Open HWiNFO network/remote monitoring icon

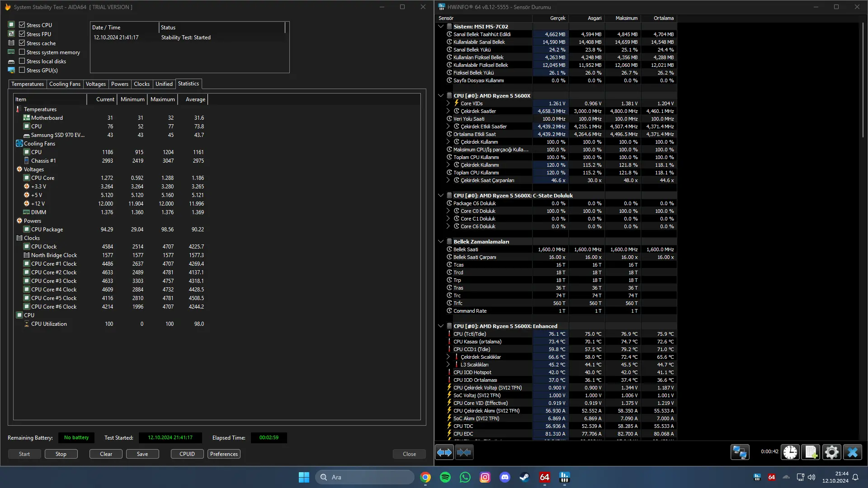tap(740, 452)
